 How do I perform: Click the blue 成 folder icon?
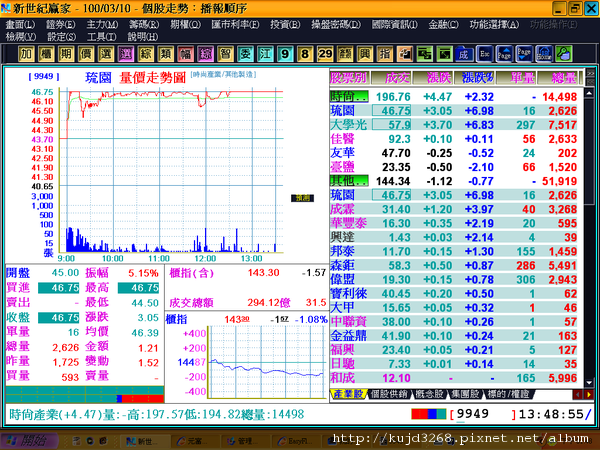coord(464,54)
